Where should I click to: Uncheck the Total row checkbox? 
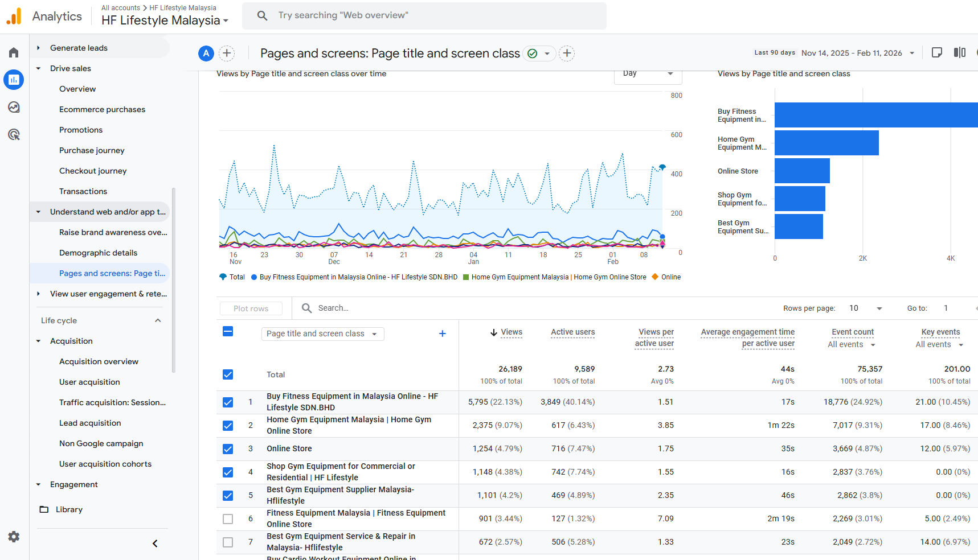click(x=228, y=374)
